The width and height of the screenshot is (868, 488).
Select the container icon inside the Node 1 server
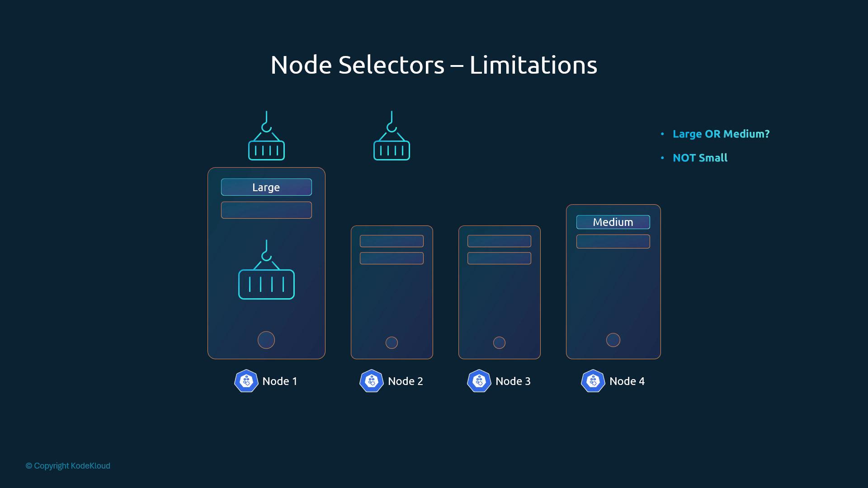point(266,269)
